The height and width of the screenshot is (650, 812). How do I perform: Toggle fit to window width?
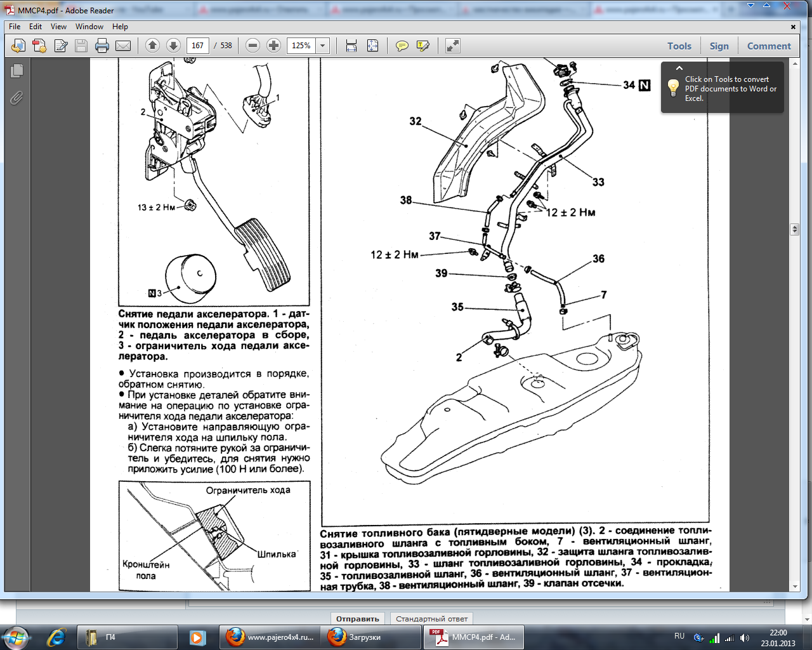tap(351, 46)
